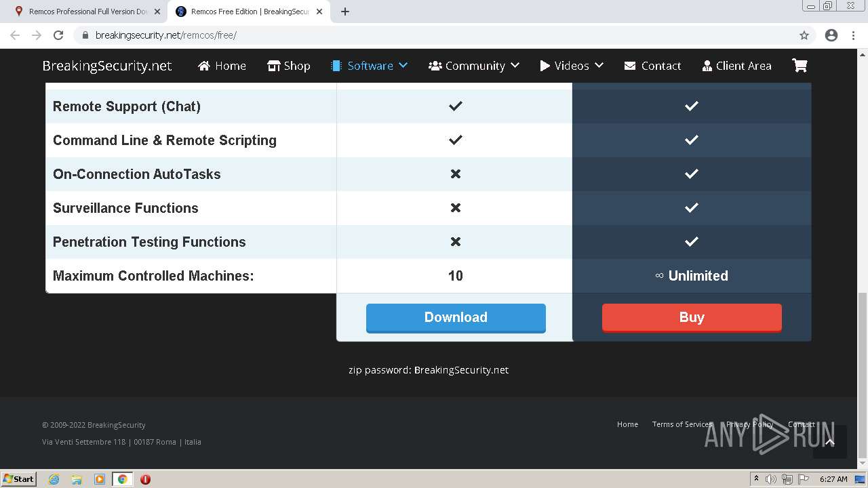The height and width of the screenshot is (488, 868).
Task: Click the Software menu icon
Action: [x=336, y=66]
